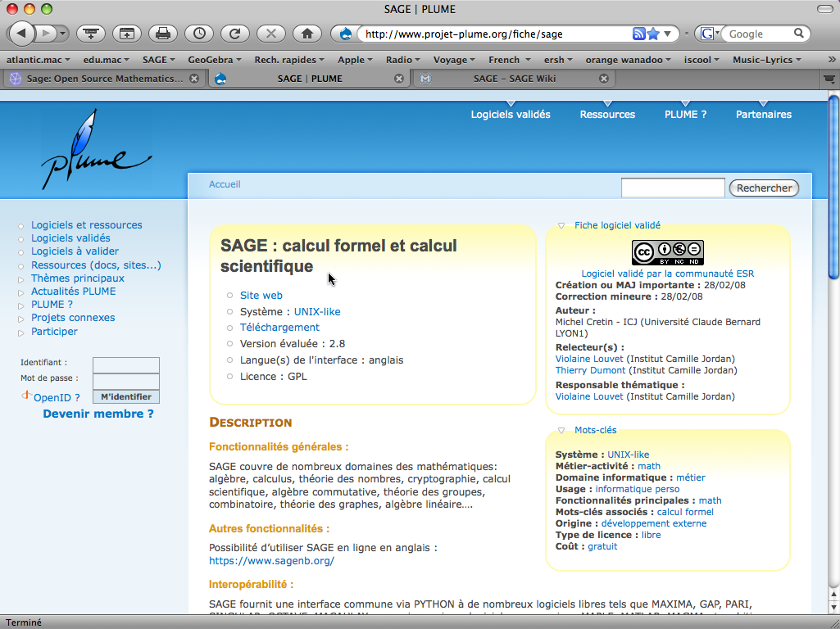Close the SAGE | PLUME tab

(x=398, y=79)
